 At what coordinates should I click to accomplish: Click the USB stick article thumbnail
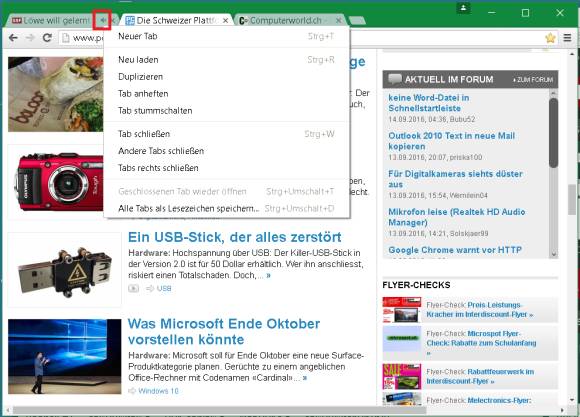64,270
